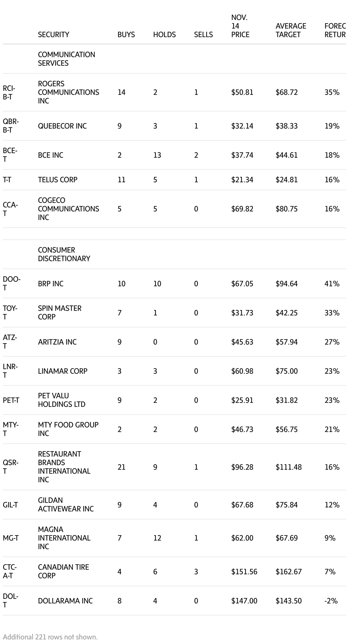Click the MG-T ticker symbol

click(11, 538)
